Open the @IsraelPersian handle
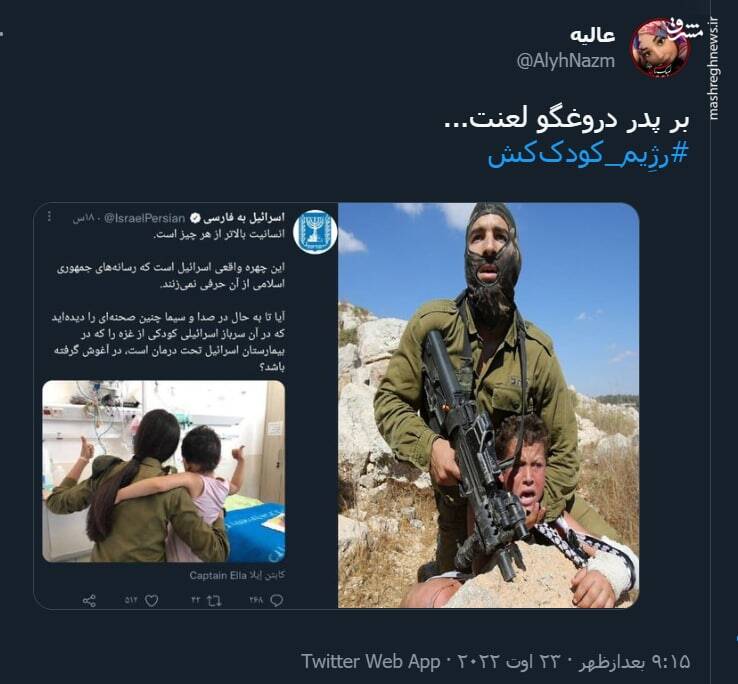 coord(144,218)
